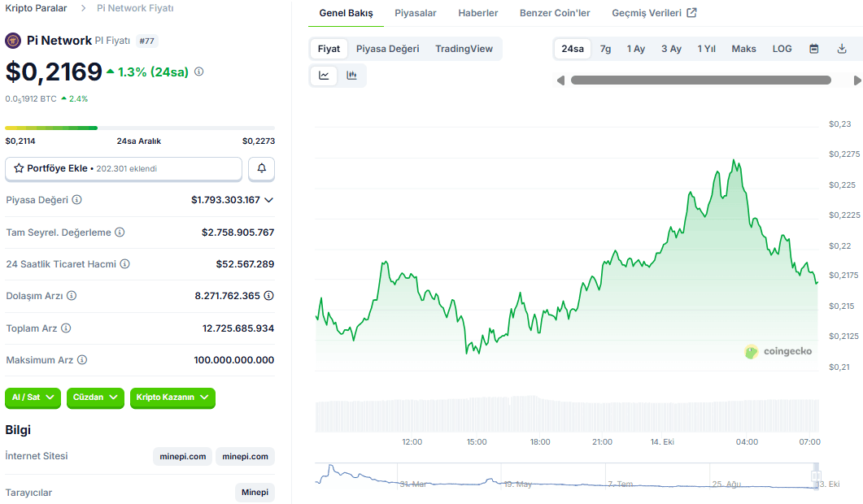863x504 pixels.
Task: Click Portföye Ekle button
Action: [124, 168]
